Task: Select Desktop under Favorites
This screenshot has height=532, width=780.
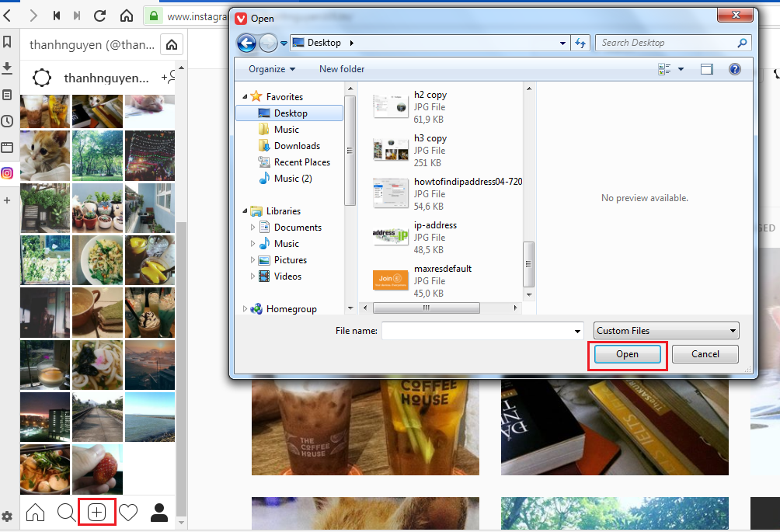Action: pyautogui.click(x=290, y=113)
